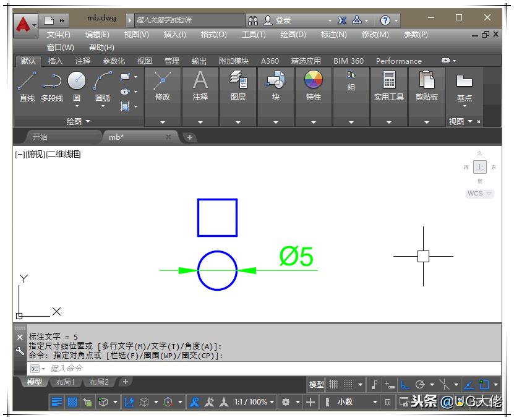514x420 pixels.
Task: Toggle grid display in status bar
Action: tap(333, 385)
